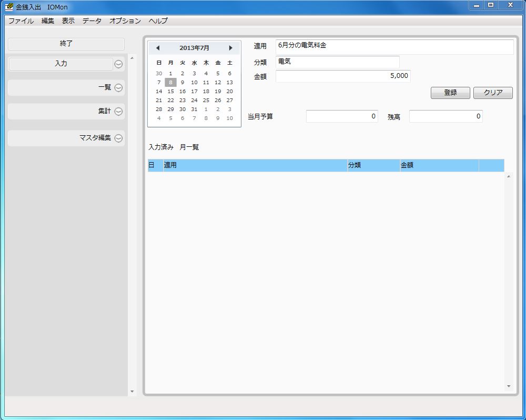Select July 8 in the calendar
Image resolution: width=526 pixels, height=420 pixels.
click(x=171, y=82)
